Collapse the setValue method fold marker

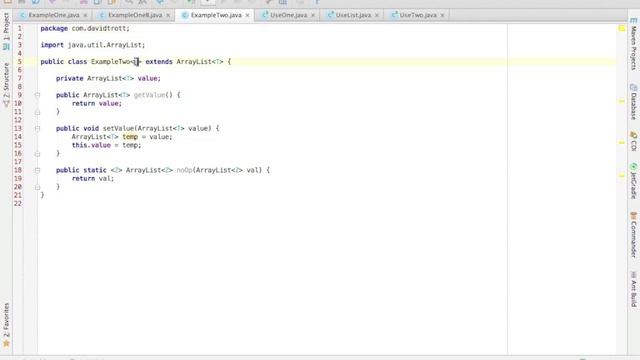(37, 129)
